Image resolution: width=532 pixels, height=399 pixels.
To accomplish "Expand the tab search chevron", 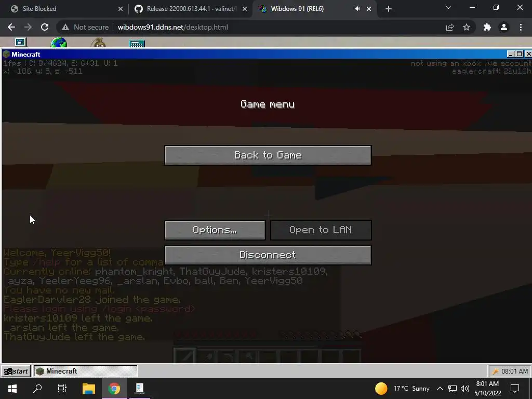I will 448,7.
